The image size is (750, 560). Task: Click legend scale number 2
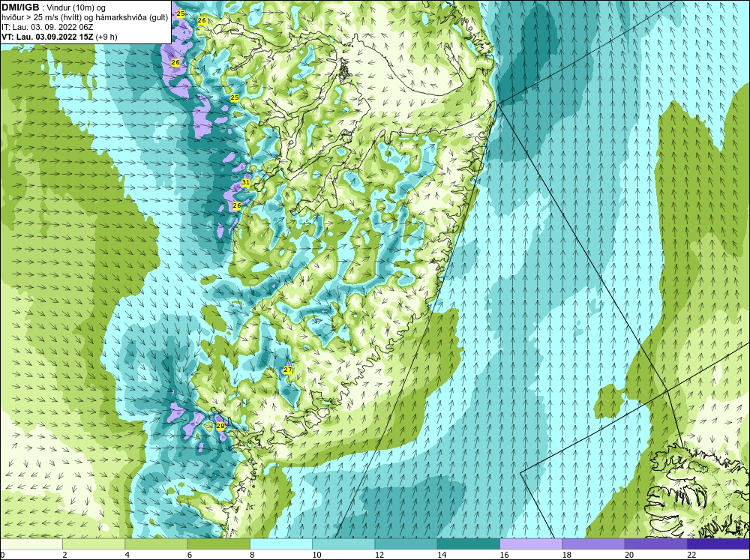coord(64,555)
